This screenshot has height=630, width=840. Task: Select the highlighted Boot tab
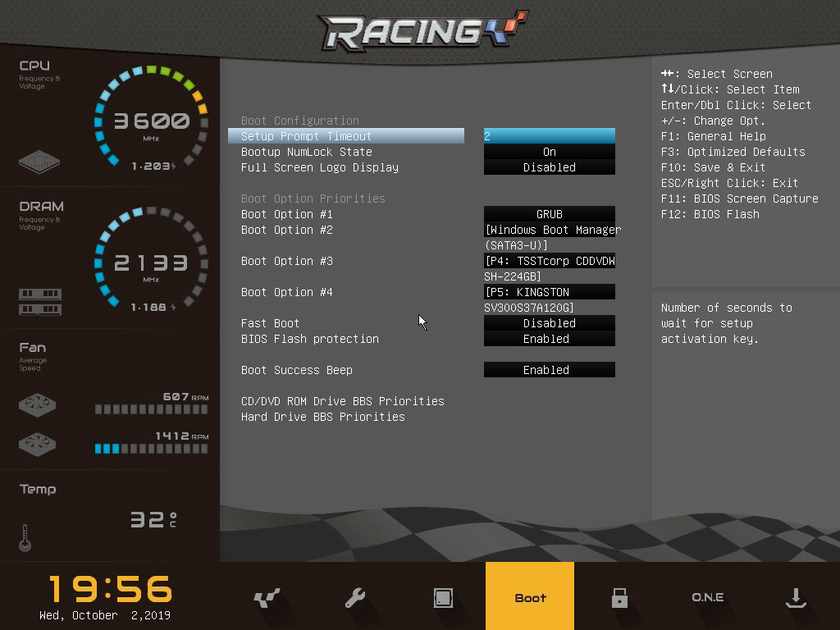(x=530, y=596)
